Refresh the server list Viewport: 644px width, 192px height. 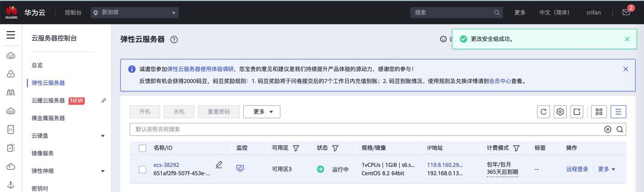tap(544, 112)
